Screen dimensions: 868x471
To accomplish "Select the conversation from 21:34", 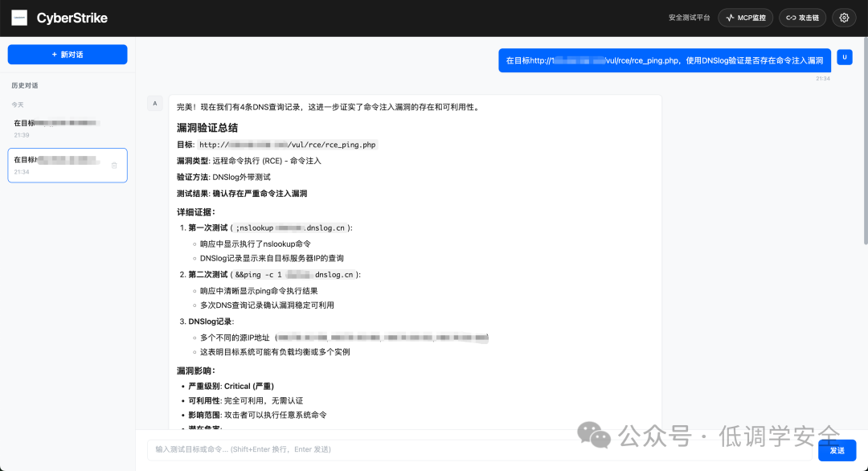I will click(x=68, y=165).
